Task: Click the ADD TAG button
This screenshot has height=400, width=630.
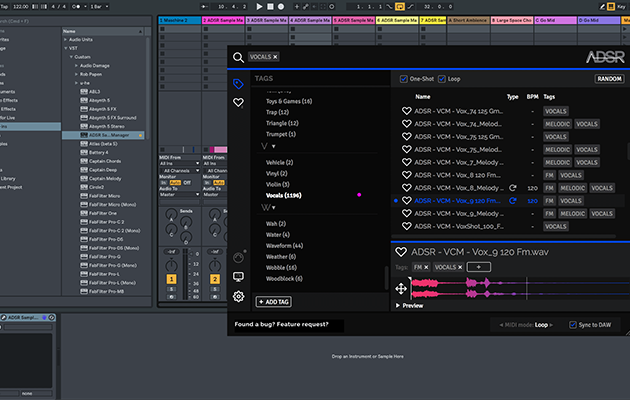Action: [275, 301]
